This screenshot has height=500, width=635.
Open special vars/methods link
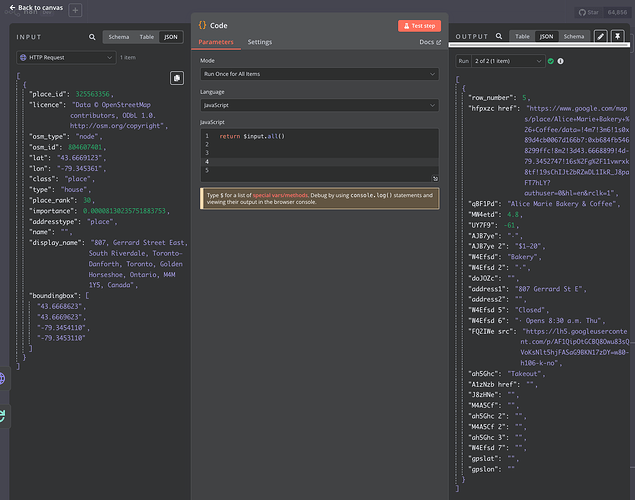pos(280,195)
